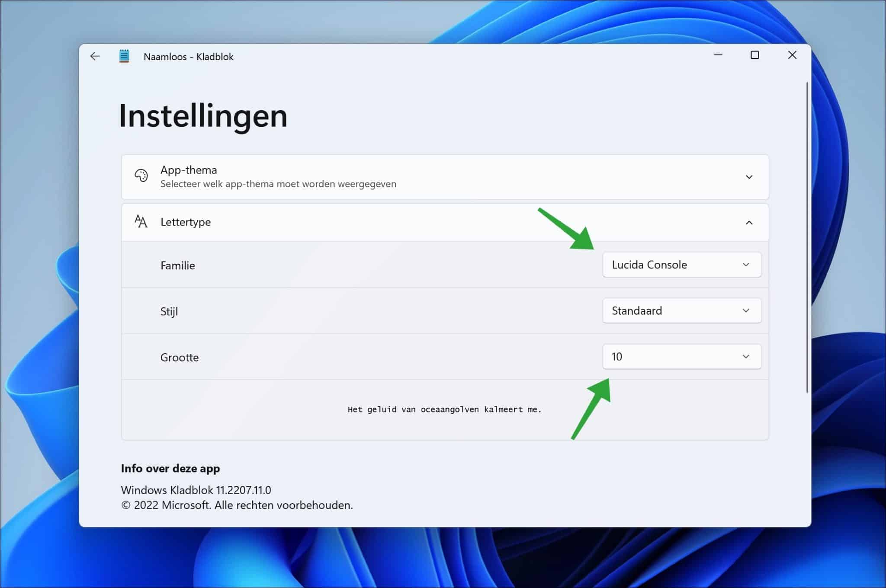
Task: Click the App-thema heading text
Action: pos(189,170)
